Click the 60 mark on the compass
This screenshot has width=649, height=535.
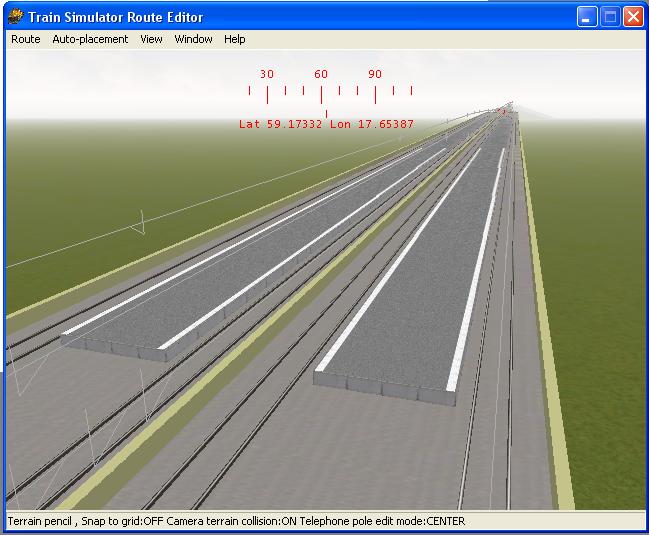click(321, 75)
